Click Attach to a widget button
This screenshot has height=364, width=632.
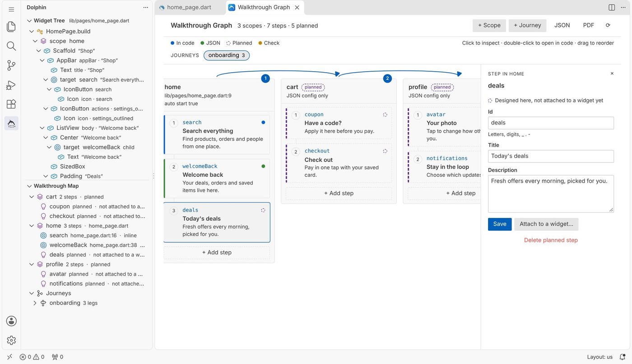tap(546, 224)
